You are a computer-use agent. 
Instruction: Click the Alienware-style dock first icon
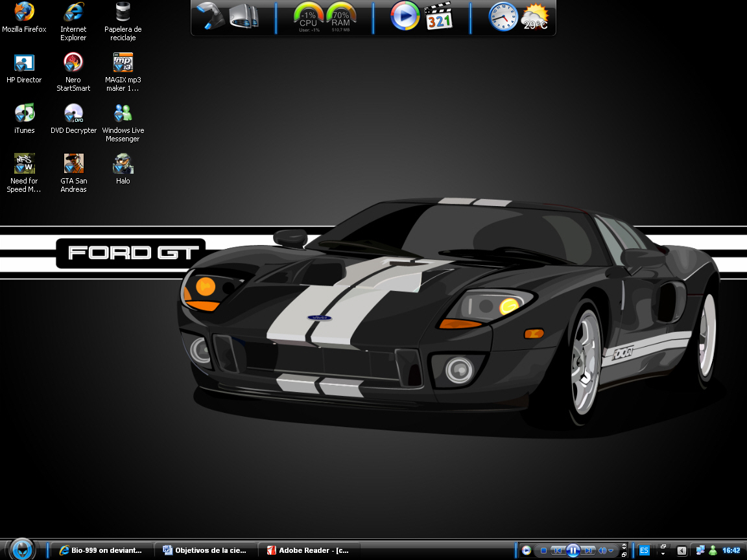(x=210, y=16)
